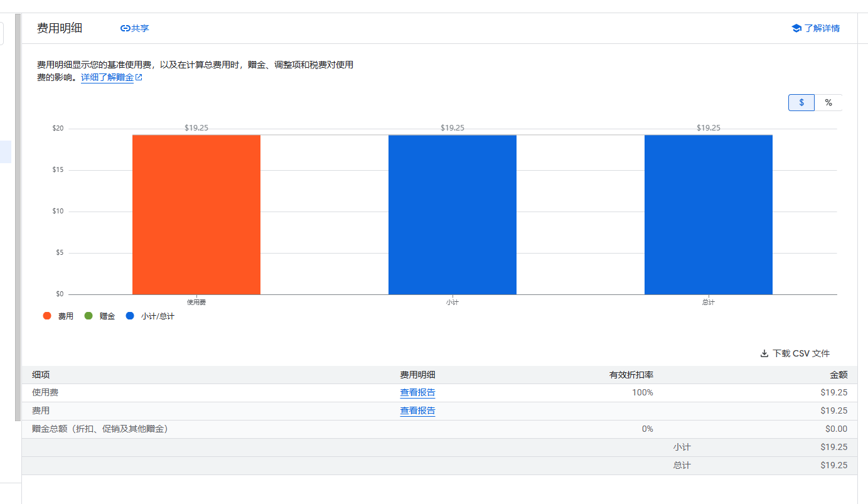This screenshot has height=504, width=868.
Task: Click the orange 使用费 bar in the chart
Action: click(x=196, y=215)
